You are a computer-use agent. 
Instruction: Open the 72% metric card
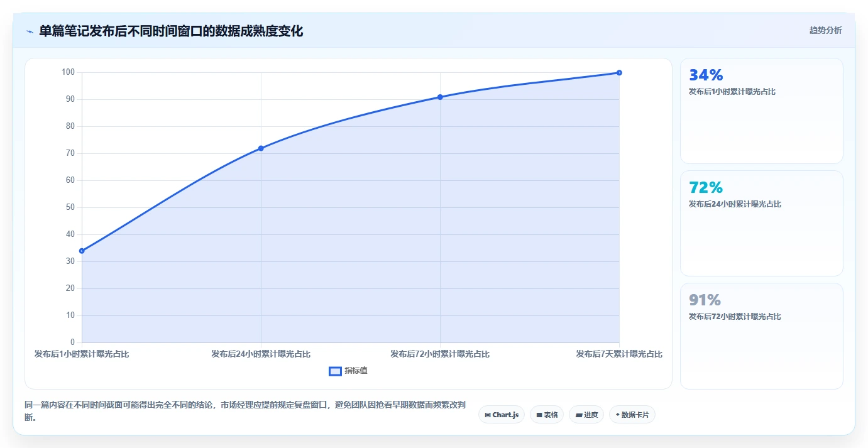(762, 223)
